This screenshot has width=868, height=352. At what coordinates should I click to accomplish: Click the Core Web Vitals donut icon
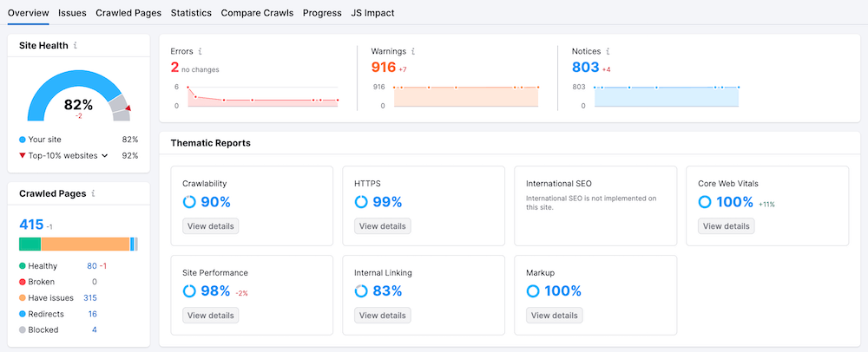(x=705, y=202)
